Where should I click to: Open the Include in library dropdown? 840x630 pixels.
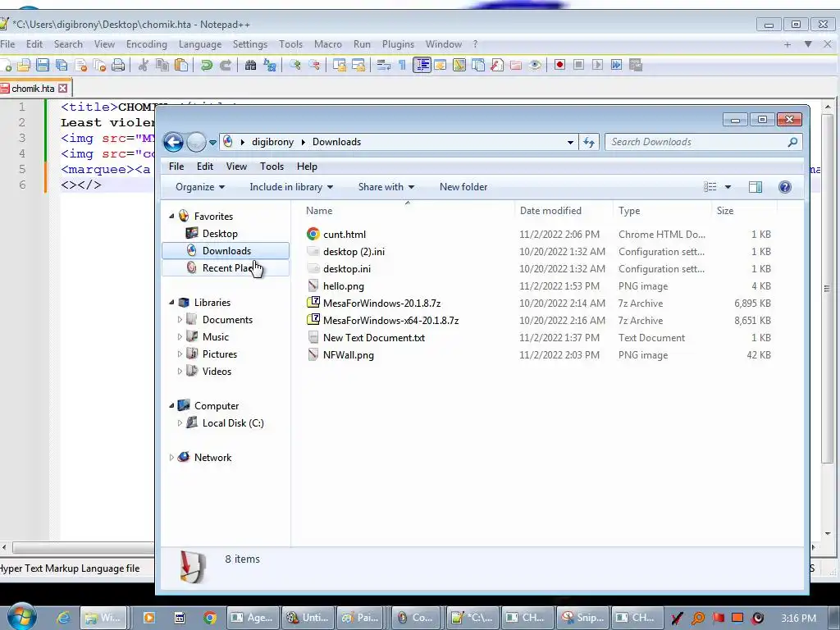(x=291, y=187)
